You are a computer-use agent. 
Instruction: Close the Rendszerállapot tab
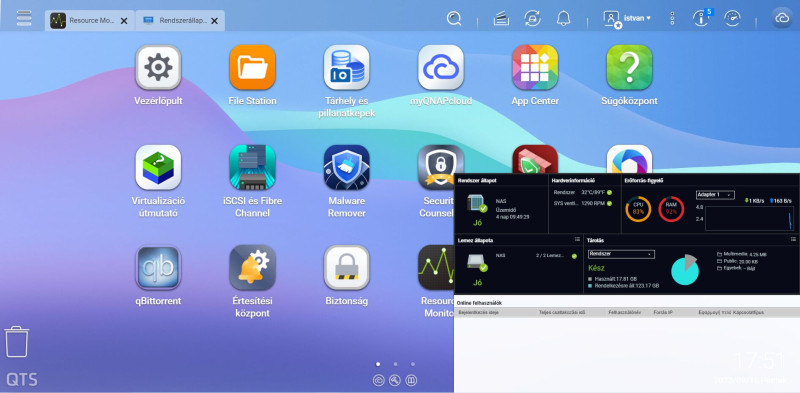pos(214,21)
